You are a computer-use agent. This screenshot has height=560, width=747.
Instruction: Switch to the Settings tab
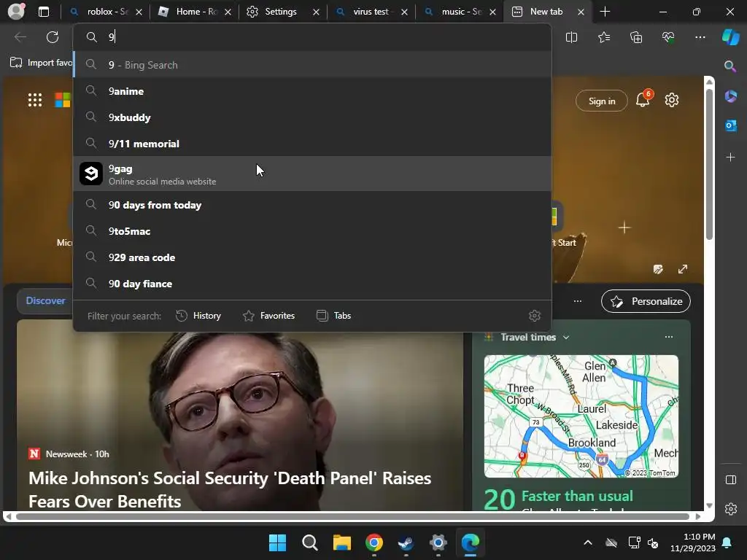point(282,12)
